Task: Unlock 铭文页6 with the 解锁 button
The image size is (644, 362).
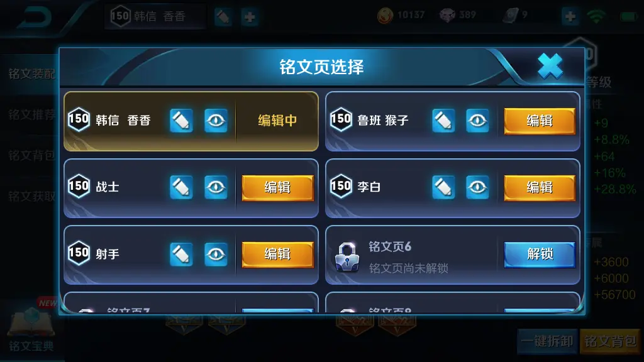Action: coord(540,255)
